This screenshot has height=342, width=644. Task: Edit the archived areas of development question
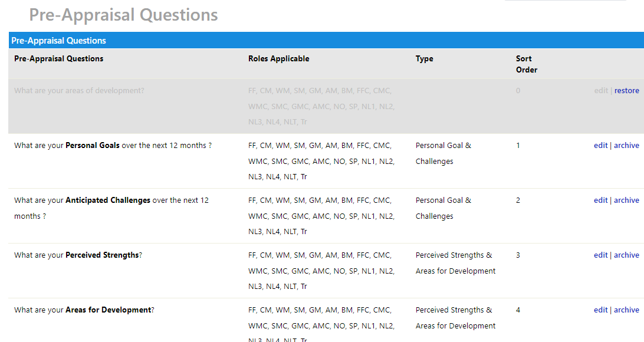601,91
